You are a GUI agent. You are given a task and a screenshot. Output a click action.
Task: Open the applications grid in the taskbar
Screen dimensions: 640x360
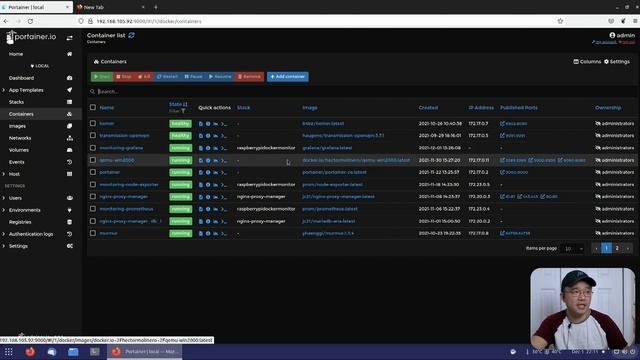(x=9, y=351)
